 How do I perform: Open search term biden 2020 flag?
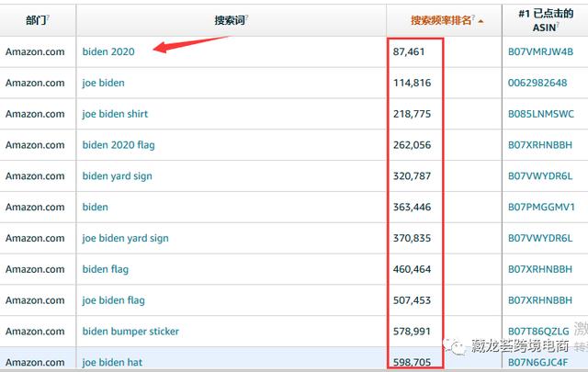(119, 145)
